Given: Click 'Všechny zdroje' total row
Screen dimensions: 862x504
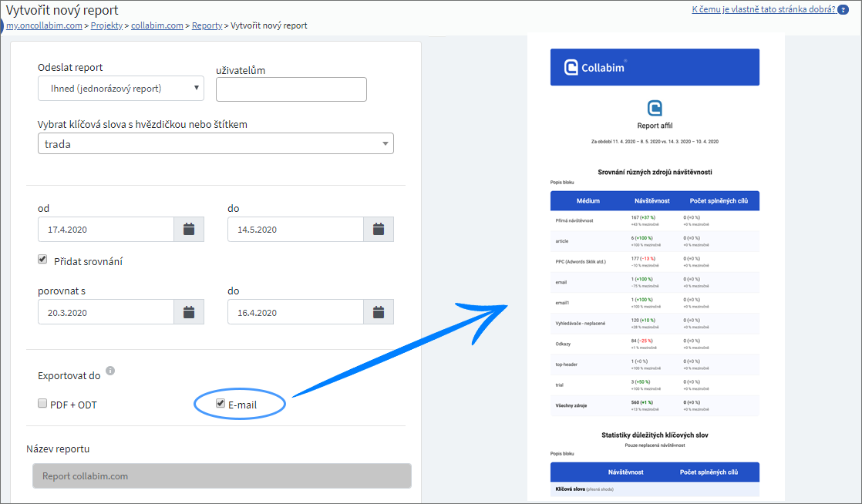Looking at the screenshot, I should (x=655, y=405).
